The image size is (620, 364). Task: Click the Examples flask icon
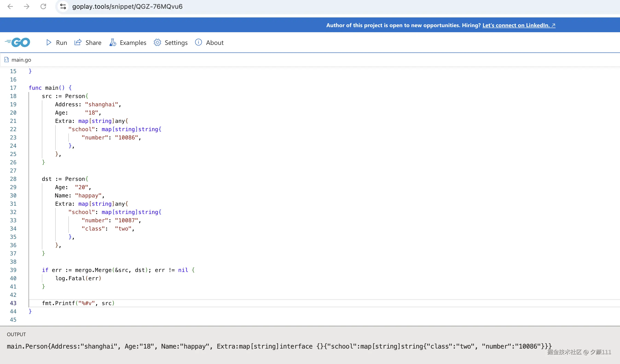tap(113, 43)
